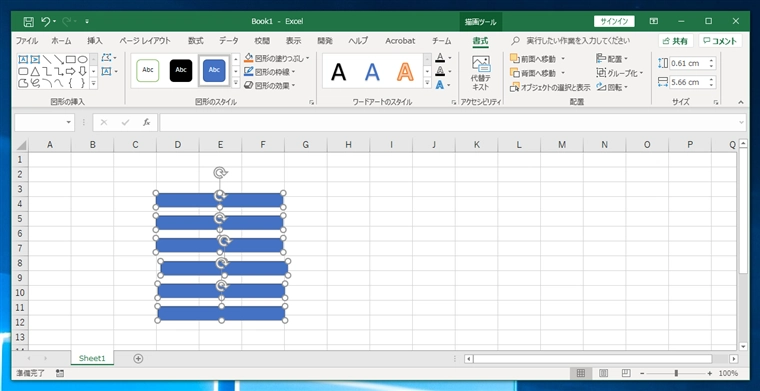Image resolution: width=760 pixels, height=391 pixels.
Task: Click the Comments (コメント) button
Action: pyautogui.click(x=720, y=41)
